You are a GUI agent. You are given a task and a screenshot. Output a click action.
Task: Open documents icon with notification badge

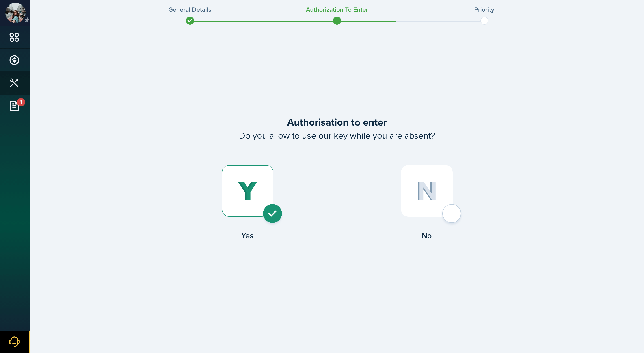(x=14, y=106)
